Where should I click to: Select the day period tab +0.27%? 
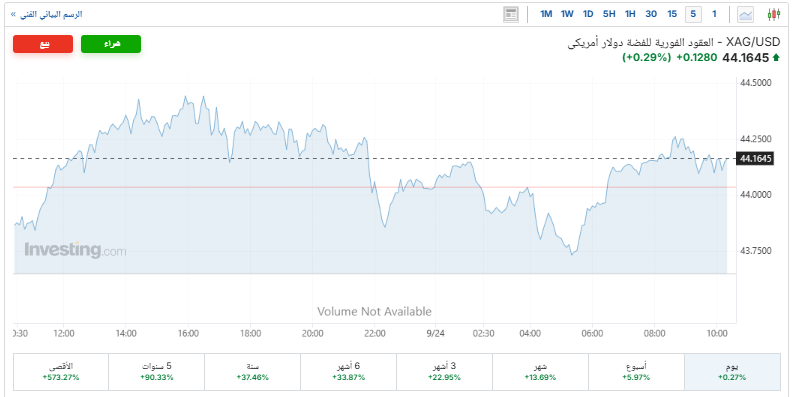(x=732, y=372)
